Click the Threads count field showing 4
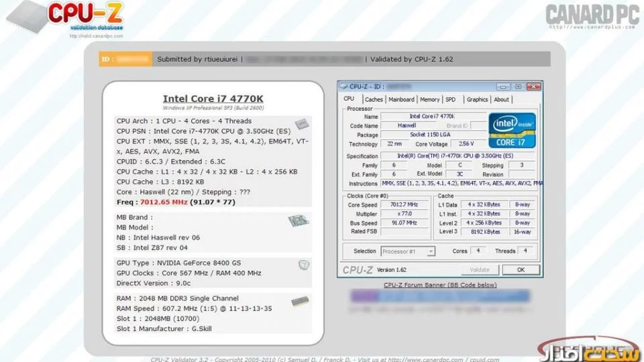 [525, 251]
